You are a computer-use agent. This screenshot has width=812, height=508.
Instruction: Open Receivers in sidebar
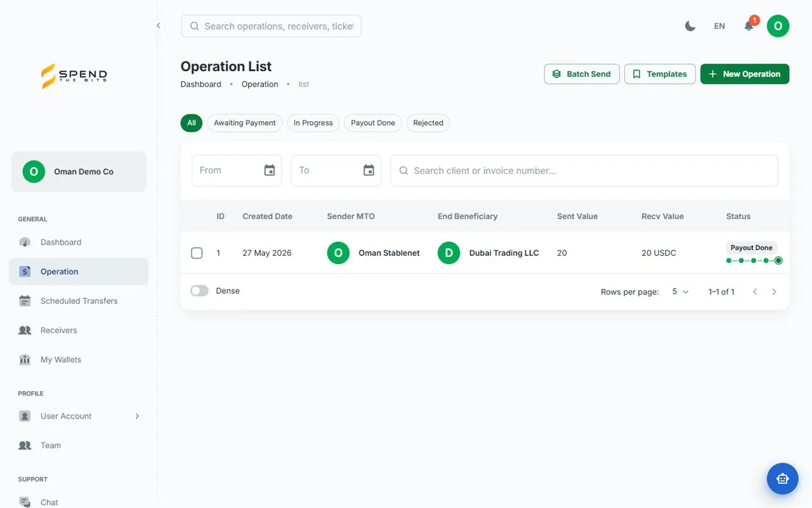click(79, 330)
